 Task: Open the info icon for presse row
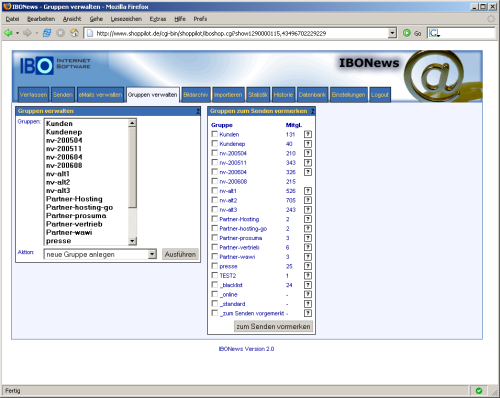coord(308,266)
